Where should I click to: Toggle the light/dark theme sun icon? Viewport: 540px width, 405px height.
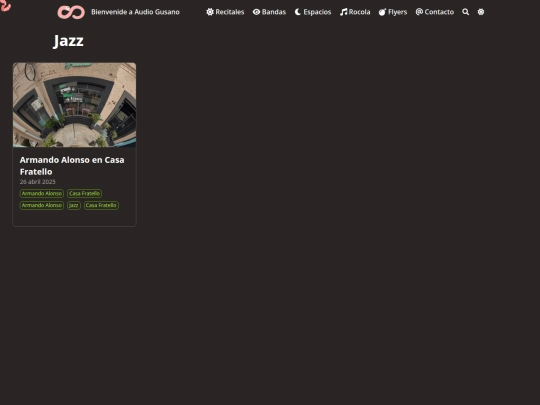click(481, 12)
